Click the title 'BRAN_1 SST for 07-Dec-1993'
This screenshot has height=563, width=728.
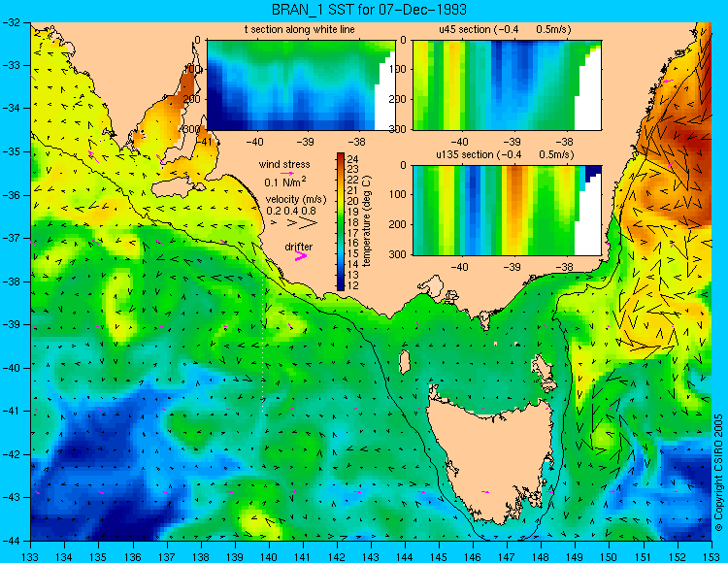369,10
